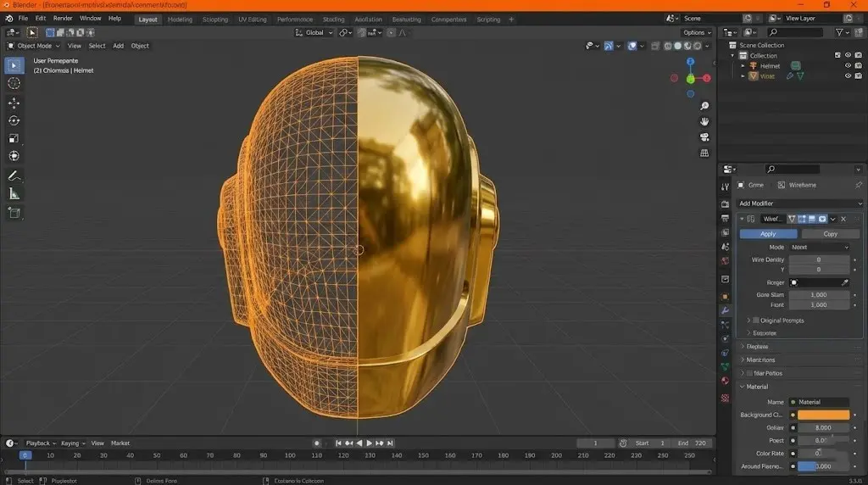Image resolution: width=868 pixels, height=485 pixels.
Task: Open the viewport Add menu
Action: (119, 46)
